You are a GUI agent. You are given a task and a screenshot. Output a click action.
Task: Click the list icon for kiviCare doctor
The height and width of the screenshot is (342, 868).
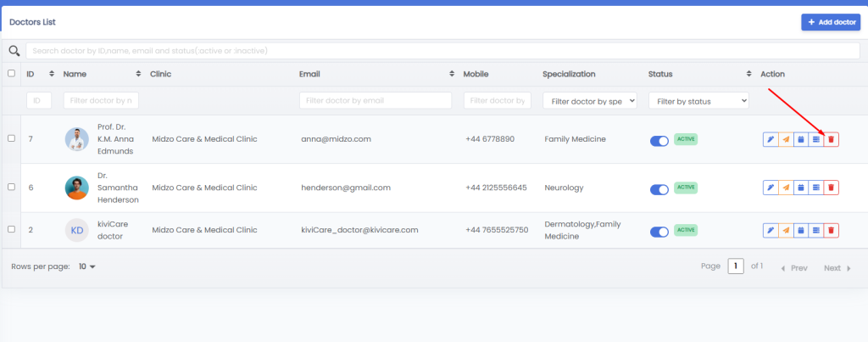coord(816,231)
